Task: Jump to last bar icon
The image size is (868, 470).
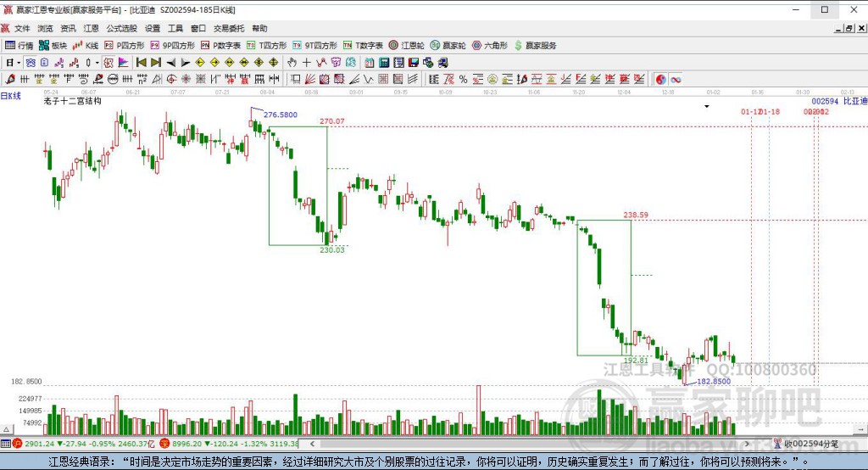Action: (156, 63)
